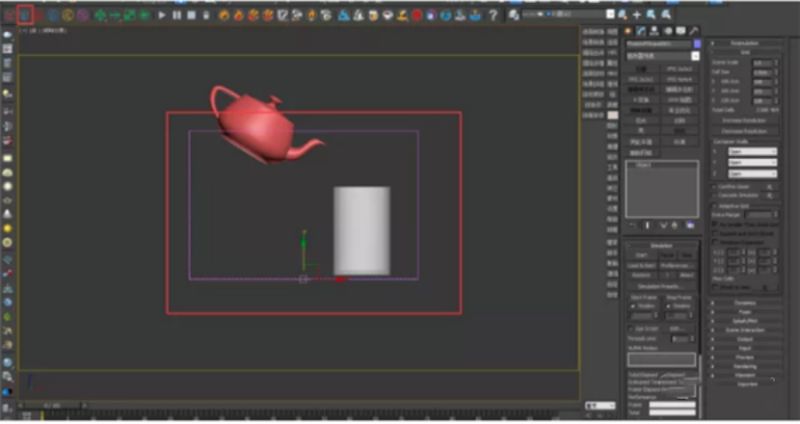Expand the Preview rollout
The width and height of the screenshot is (800, 424).
click(744, 358)
